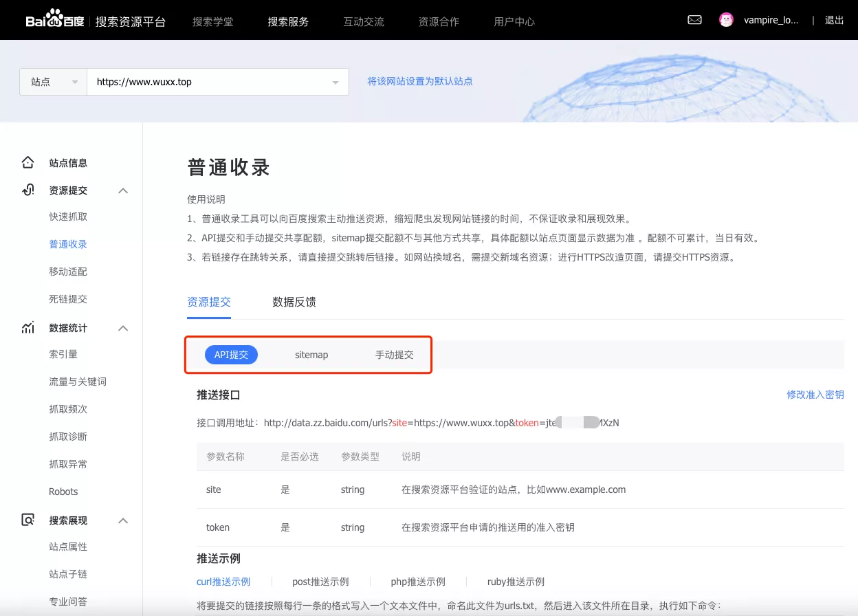Image resolution: width=858 pixels, height=616 pixels.
Task: Show the ruby推送示例 example
Action: pyautogui.click(x=516, y=582)
